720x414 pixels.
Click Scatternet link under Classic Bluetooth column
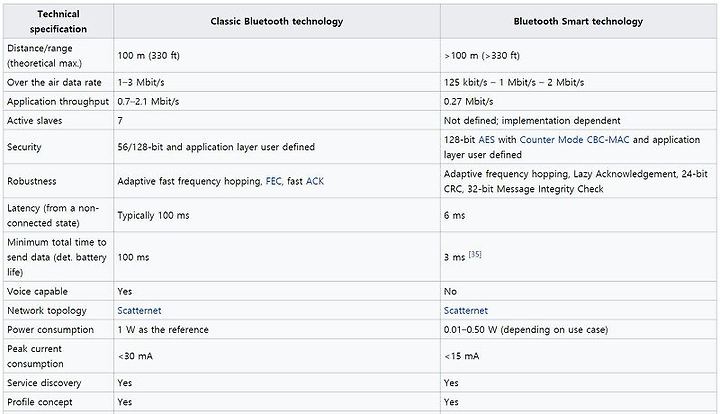coord(139,311)
